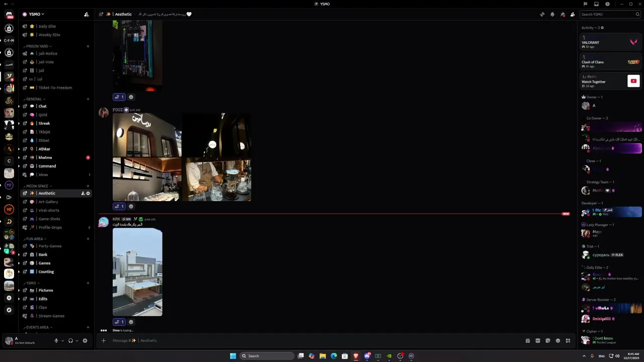The image size is (644, 362).
Task: Open the Windows Start menu
Action: tap(233, 356)
